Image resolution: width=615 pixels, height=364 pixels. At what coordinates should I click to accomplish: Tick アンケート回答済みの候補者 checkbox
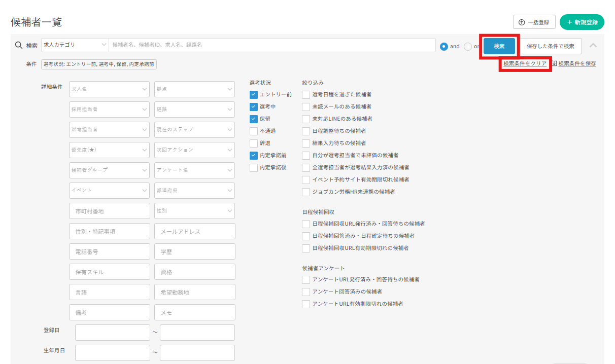(306, 292)
